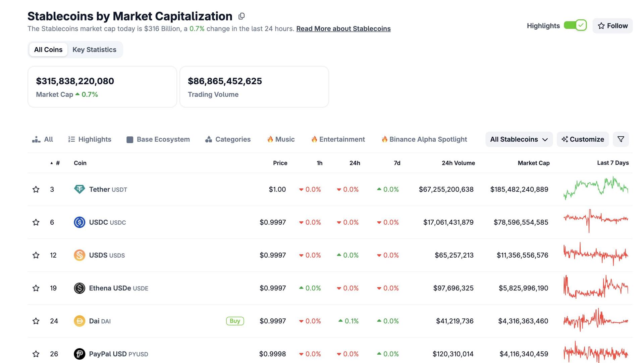This screenshot has height=363, width=644.
Task: Click the PayPal USD coin logo
Action: [79, 354]
